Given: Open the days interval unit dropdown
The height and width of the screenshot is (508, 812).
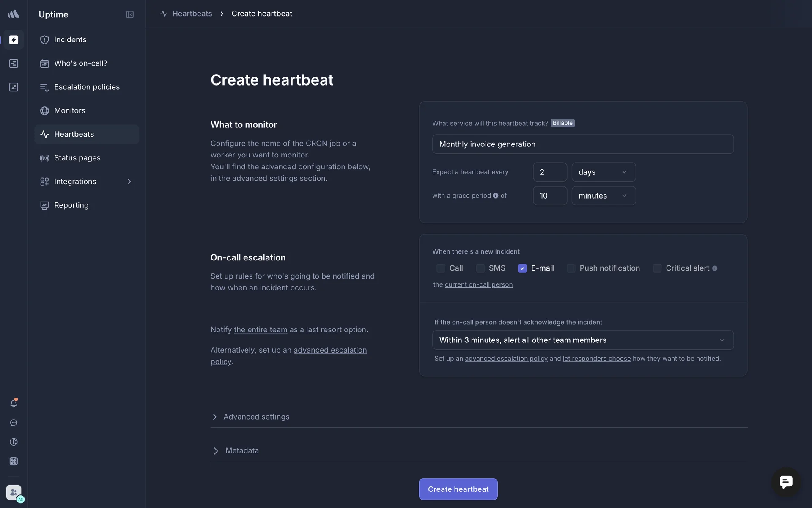Looking at the screenshot, I should (x=603, y=172).
